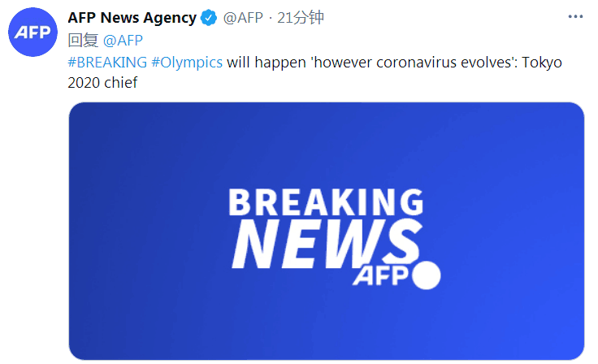The image size is (598, 364).
Task: Click the @AFP handle next to verified badge
Action: 243,18
